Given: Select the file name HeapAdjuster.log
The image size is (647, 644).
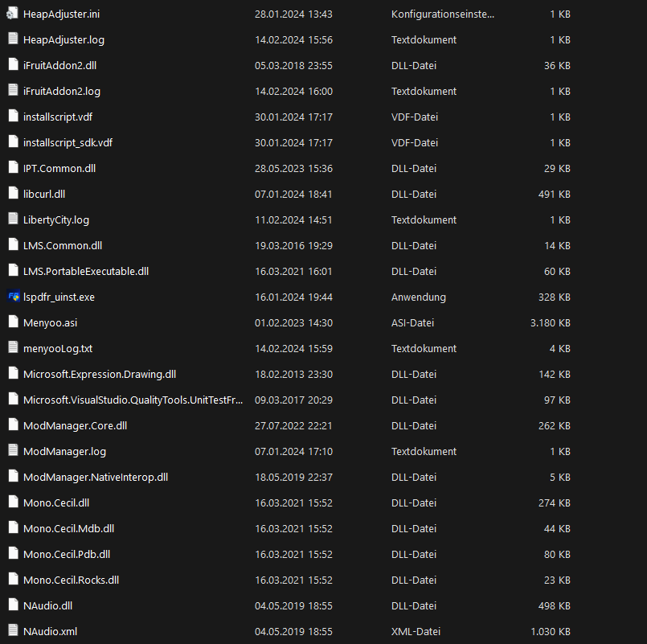Looking at the screenshot, I should tap(64, 39).
